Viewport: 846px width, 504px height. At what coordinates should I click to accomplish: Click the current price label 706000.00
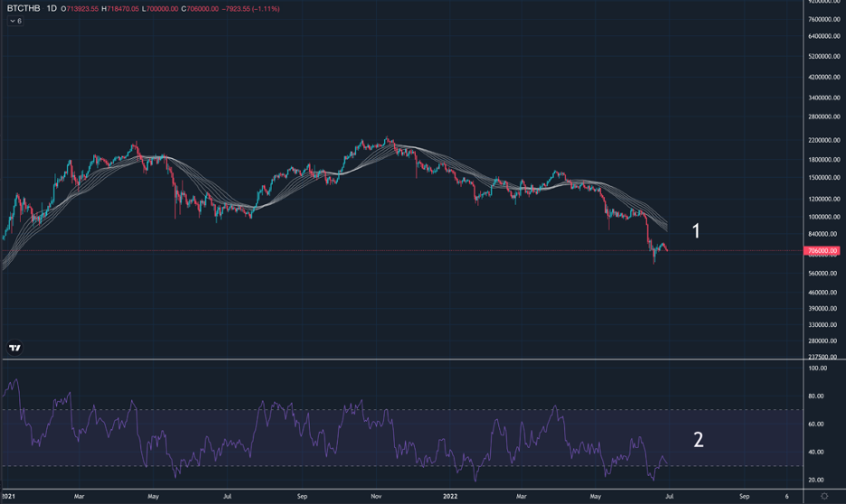tap(822, 250)
